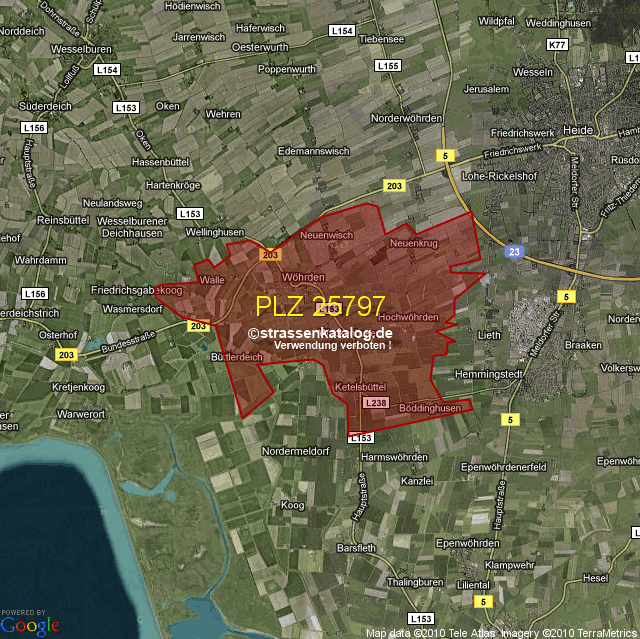
Task: Click the L155 shield near Tiebensee
Action: (388, 65)
